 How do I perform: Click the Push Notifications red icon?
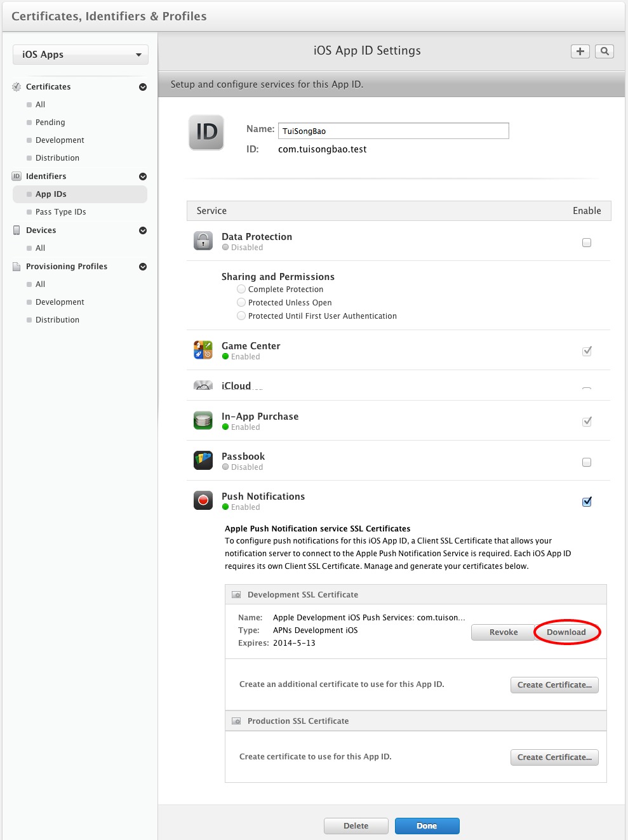[x=203, y=500]
